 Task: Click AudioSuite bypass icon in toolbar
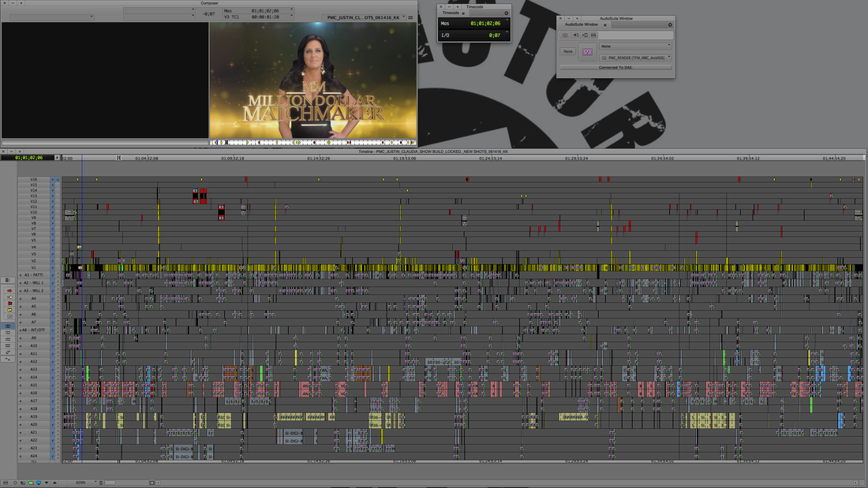pos(593,35)
